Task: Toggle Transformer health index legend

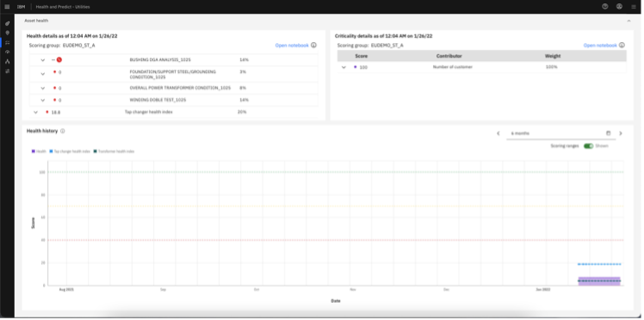Action: coord(114,151)
